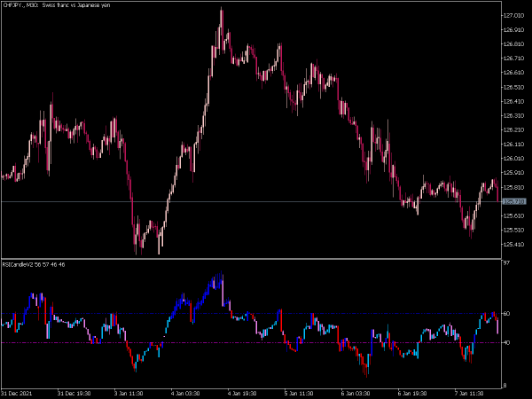Click the 6 Jan 19:30 time label
Viewport: 532px width, 399px height.
click(x=414, y=393)
